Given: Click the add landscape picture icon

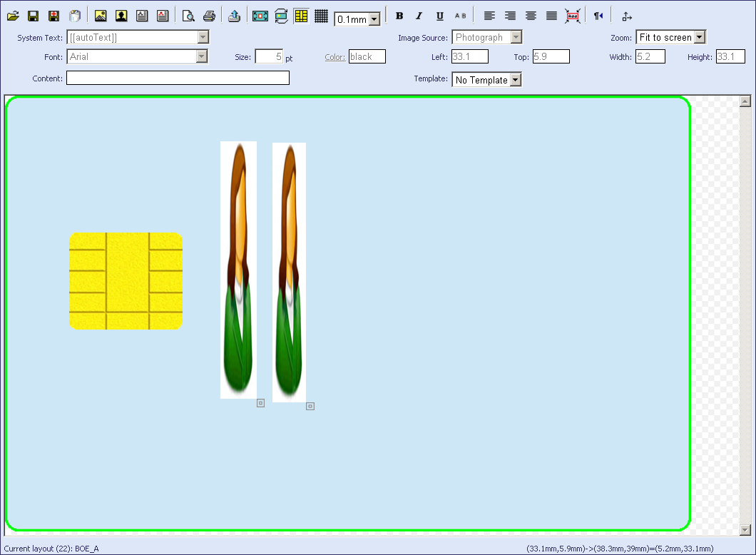Looking at the screenshot, I should tap(101, 16).
